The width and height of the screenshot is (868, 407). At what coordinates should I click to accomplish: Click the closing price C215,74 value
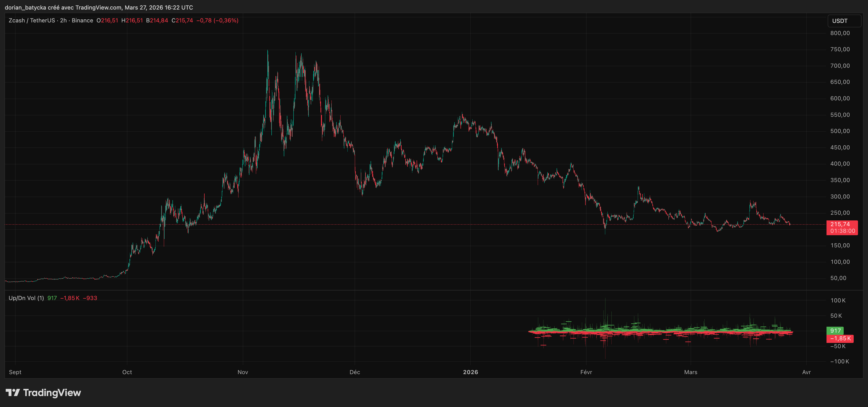[x=182, y=20]
